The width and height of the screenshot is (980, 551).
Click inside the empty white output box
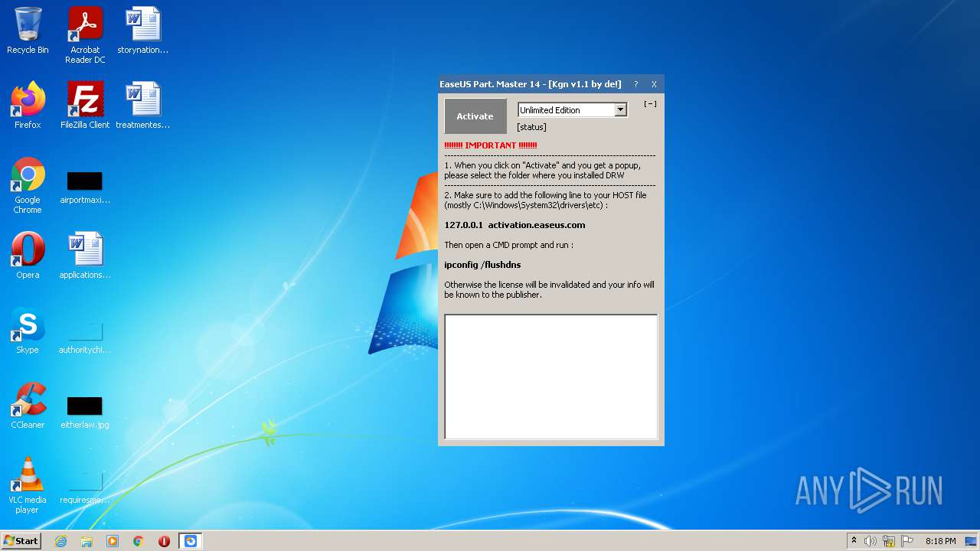pyautogui.click(x=551, y=377)
